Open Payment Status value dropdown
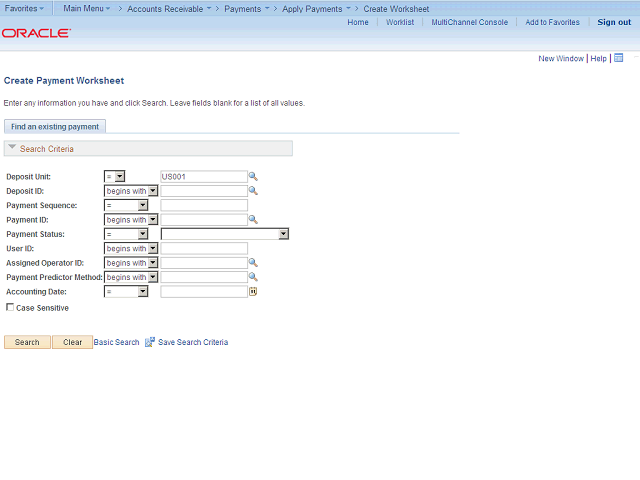 [x=225, y=234]
